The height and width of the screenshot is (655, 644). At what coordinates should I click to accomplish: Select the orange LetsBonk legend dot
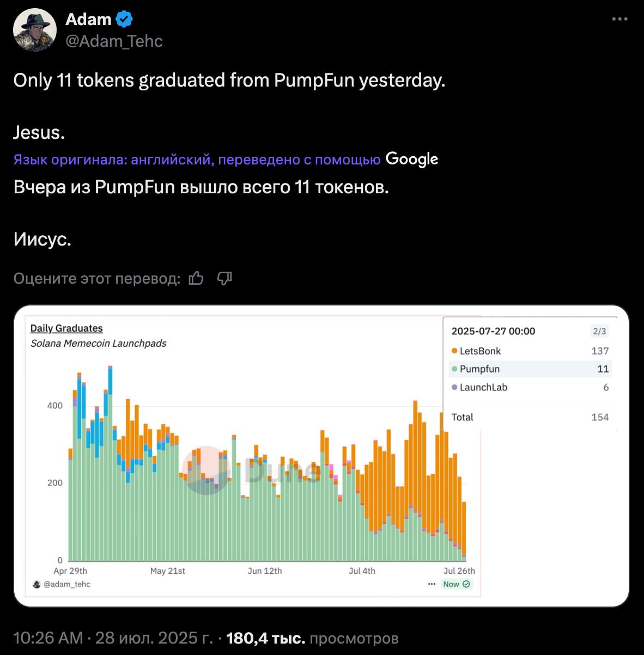coord(454,351)
